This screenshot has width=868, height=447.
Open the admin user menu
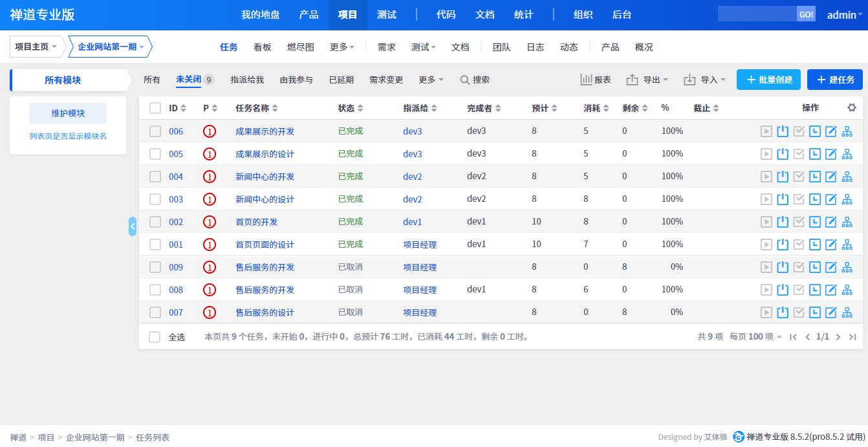(845, 15)
